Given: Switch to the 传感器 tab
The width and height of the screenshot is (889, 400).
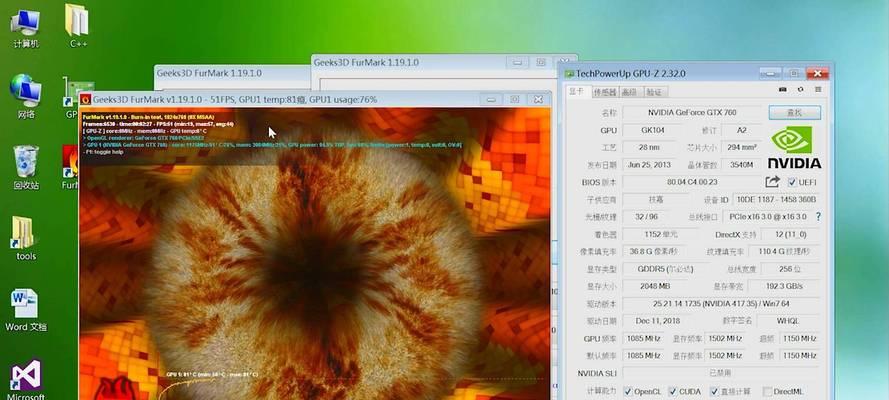Looking at the screenshot, I should [x=604, y=92].
